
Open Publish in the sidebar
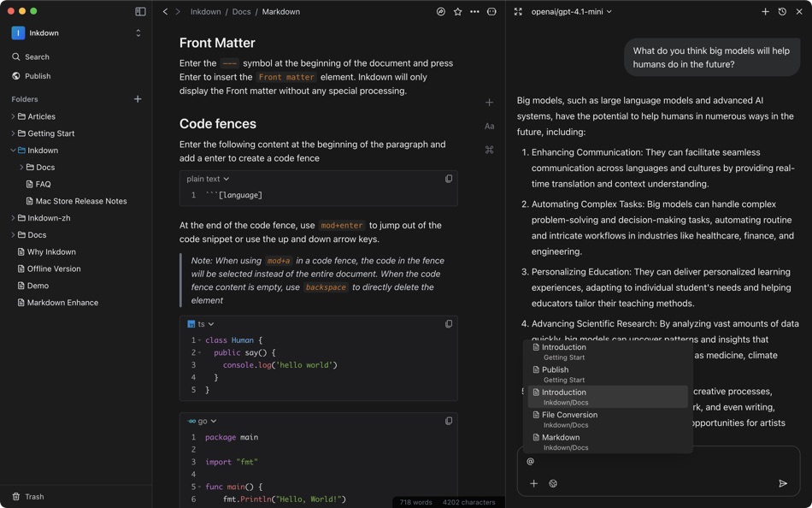31,76
